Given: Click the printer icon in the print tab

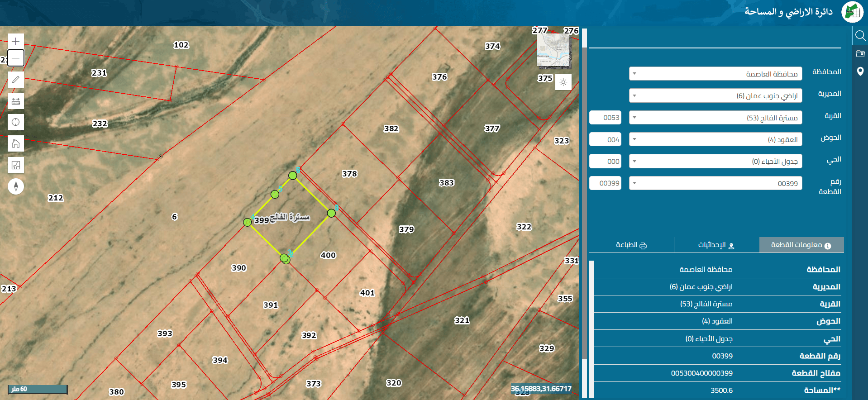Looking at the screenshot, I should [643, 246].
